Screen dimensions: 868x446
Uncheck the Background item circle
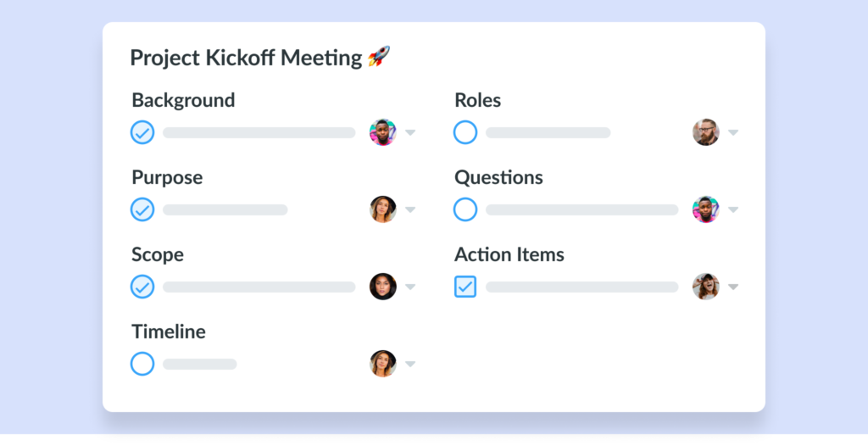pyautogui.click(x=142, y=132)
